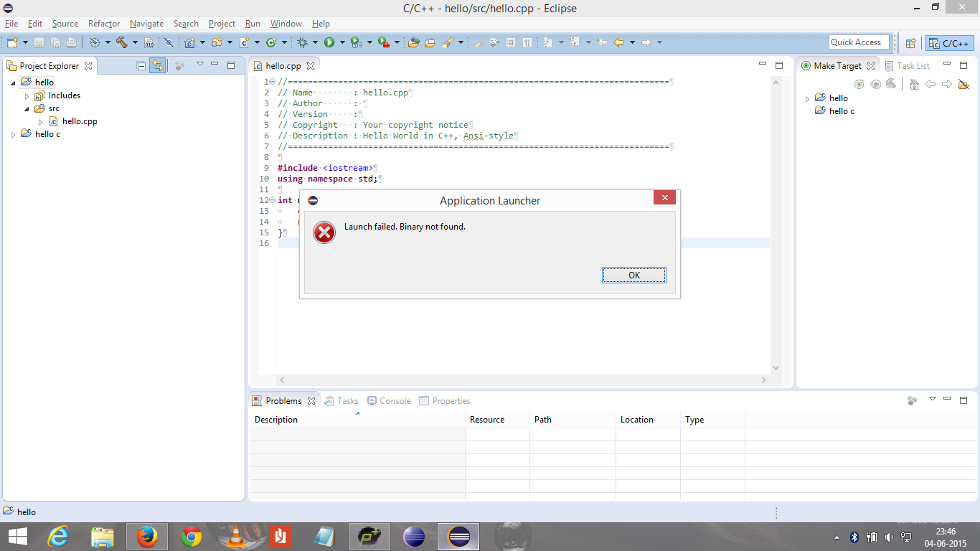Open the Refactor menu

[104, 24]
